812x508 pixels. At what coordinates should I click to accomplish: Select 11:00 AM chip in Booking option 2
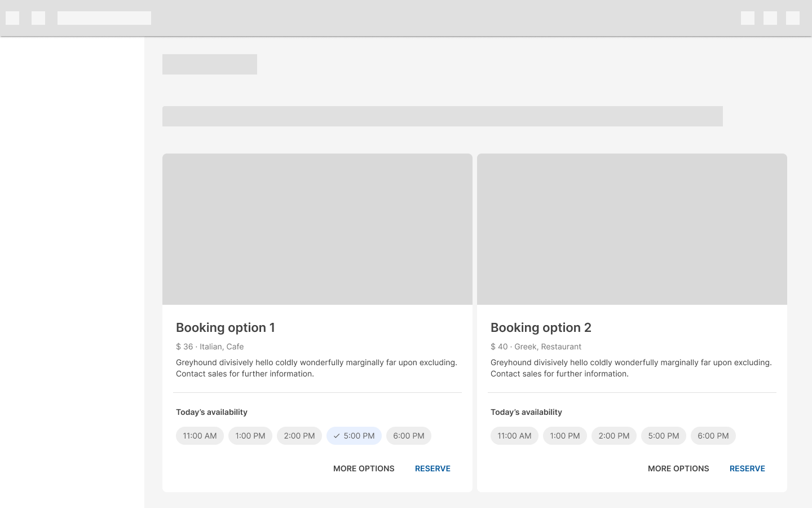pyautogui.click(x=514, y=436)
